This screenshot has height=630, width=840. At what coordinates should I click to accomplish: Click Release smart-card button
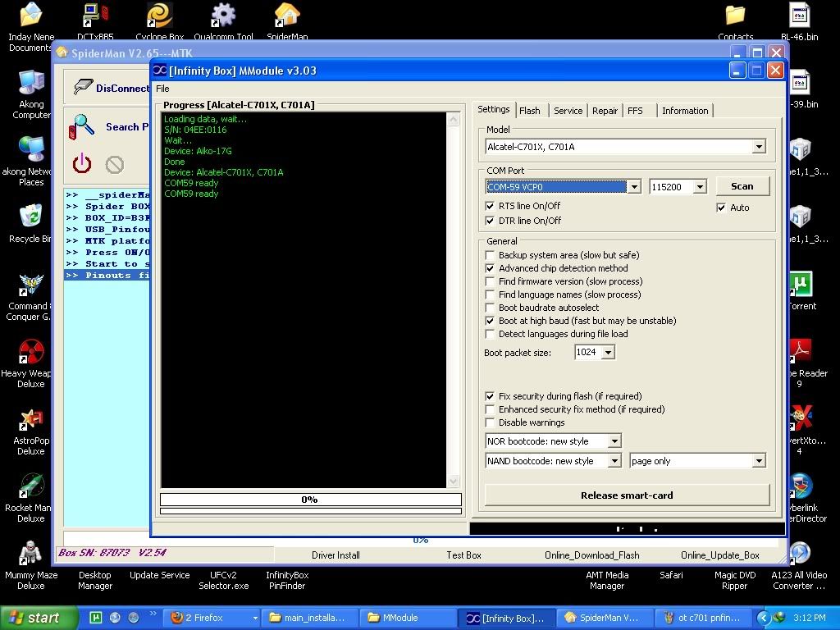click(627, 495)
